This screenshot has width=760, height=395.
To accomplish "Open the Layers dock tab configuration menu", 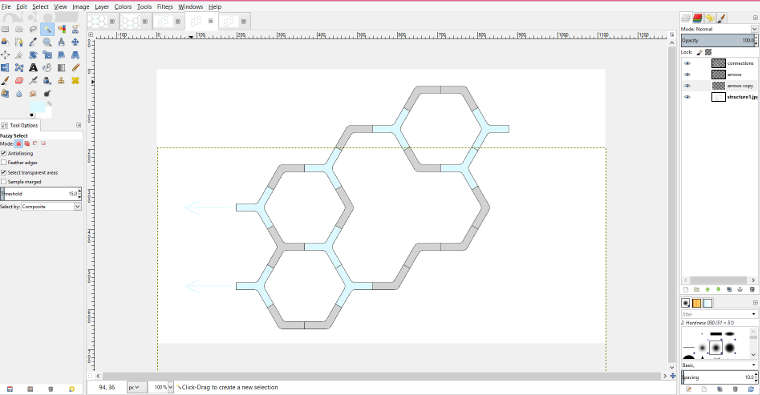I will pos(755,17).
